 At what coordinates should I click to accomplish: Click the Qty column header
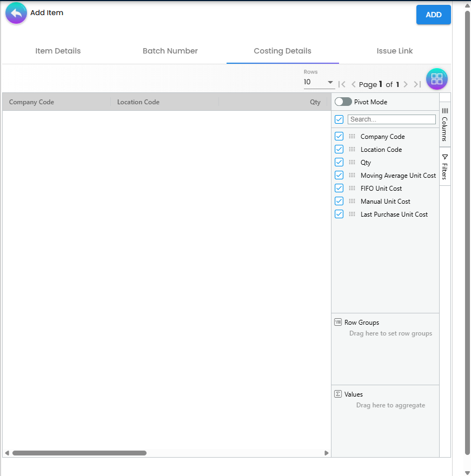(315, 102)
